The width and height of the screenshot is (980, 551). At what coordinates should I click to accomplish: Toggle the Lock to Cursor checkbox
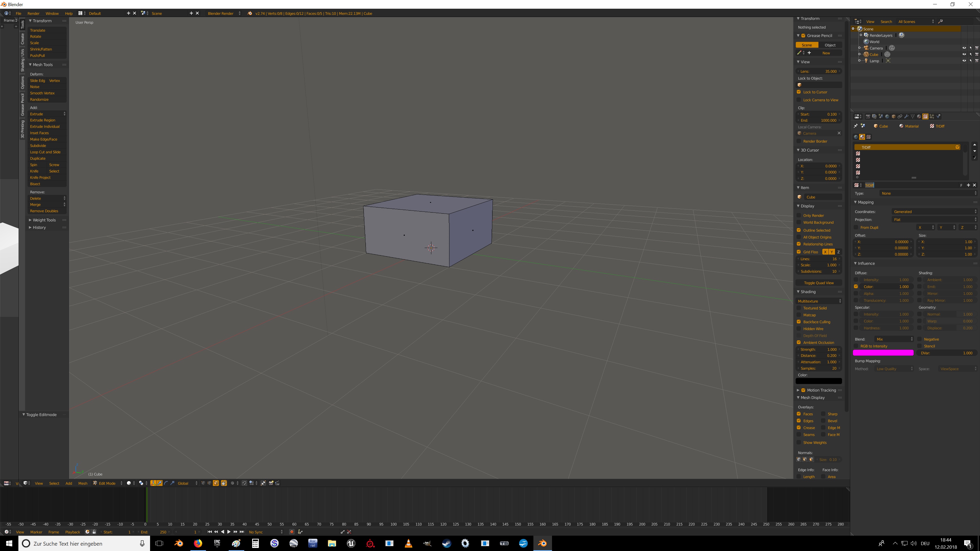tap(799, 92)
